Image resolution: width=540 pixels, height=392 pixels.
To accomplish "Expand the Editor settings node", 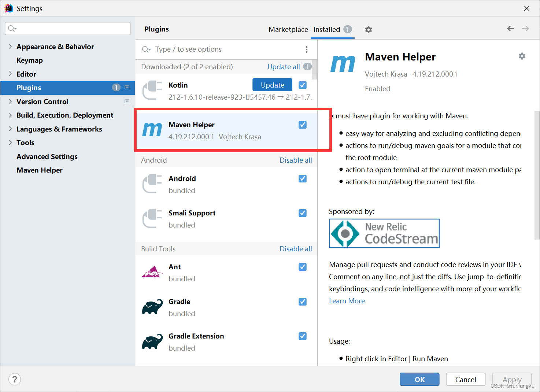I will point(10,74).
